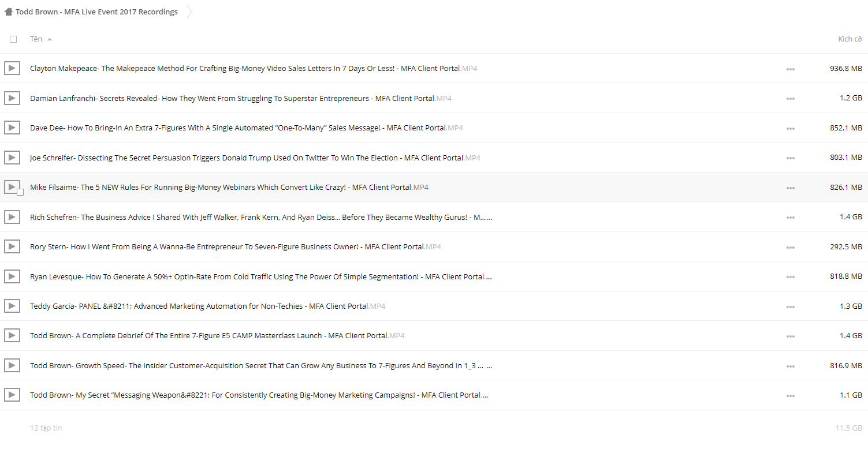
Task: Open more options for Growth Speed file
Action: pos(790,366)
